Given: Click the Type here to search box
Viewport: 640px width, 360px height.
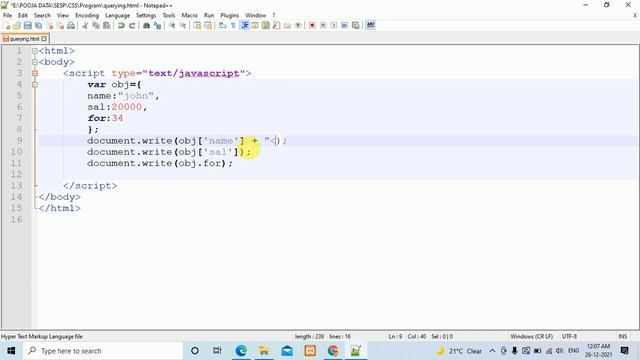Looking at the screenshot, I should coord(103,351).
